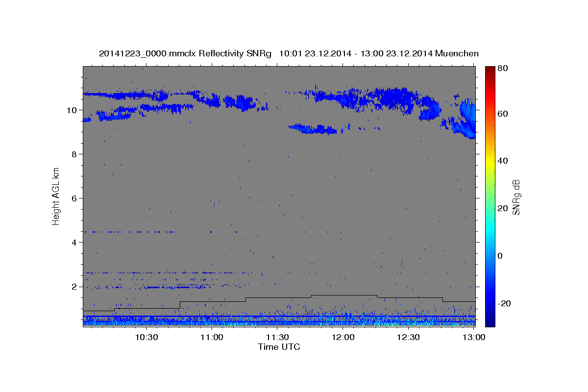
Task: Click the colorbar value 40
Action: tap(503, 161)
